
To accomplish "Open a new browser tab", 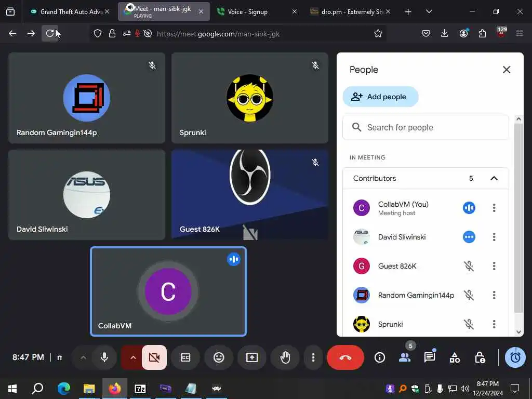I will point(408,11).
